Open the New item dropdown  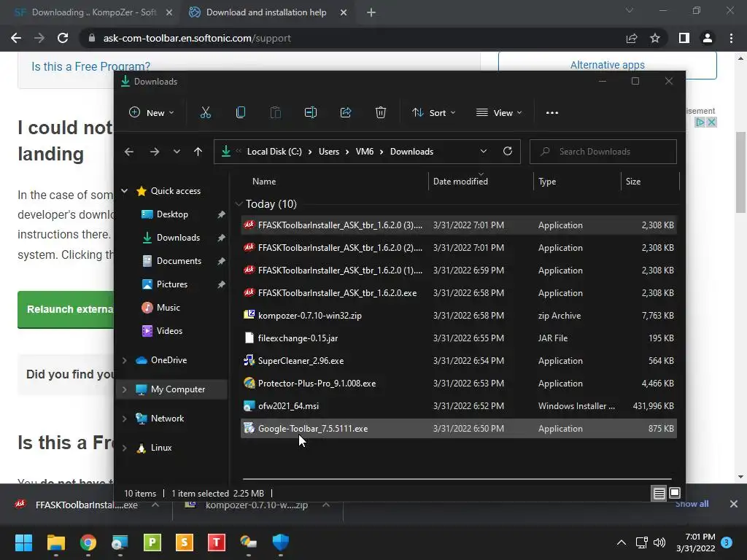(x=152, y=113)
